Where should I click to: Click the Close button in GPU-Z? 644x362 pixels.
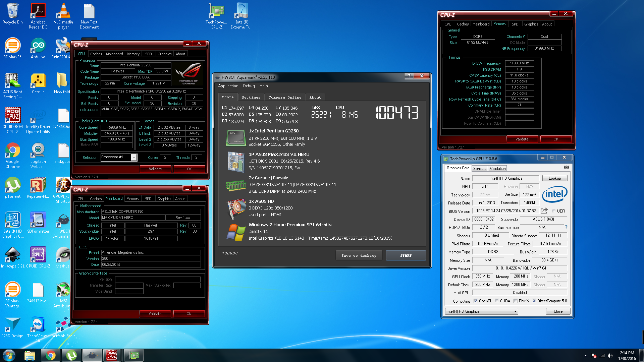coord(558,311)
